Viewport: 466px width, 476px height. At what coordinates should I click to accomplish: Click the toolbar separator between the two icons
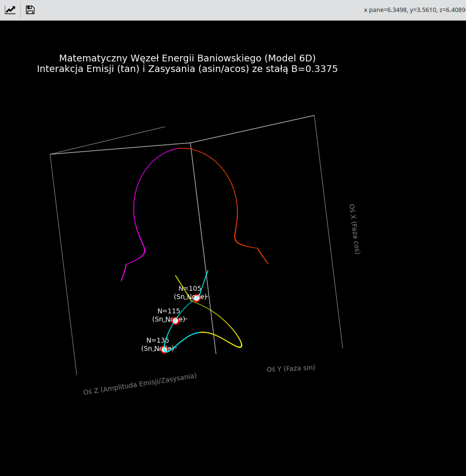(20, 10)
